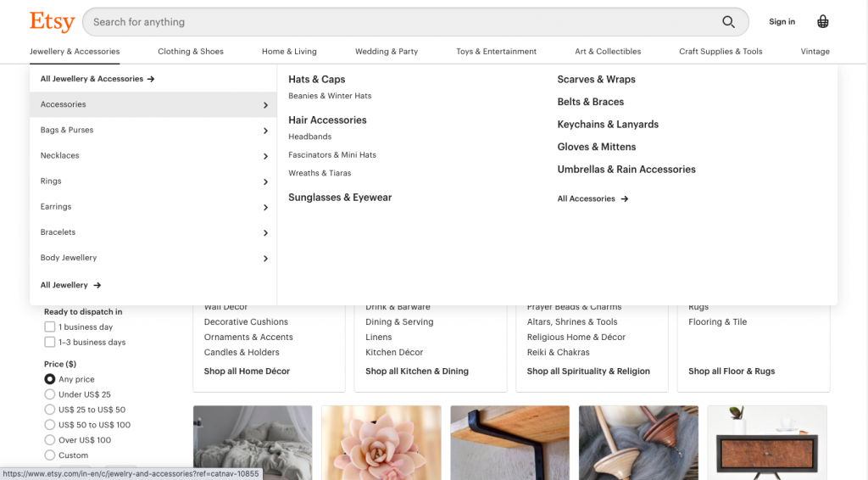Expand the Bags & Purses submenu

pos(265,131)
